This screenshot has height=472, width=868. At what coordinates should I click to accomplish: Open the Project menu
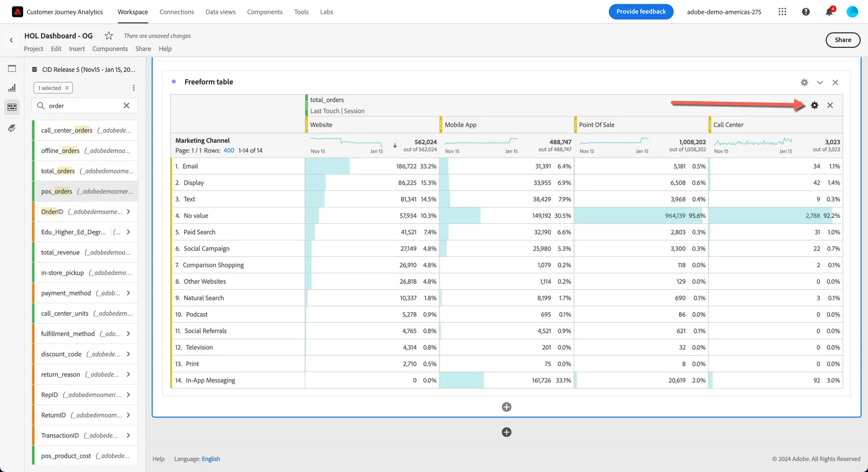[x=33, y=48]
